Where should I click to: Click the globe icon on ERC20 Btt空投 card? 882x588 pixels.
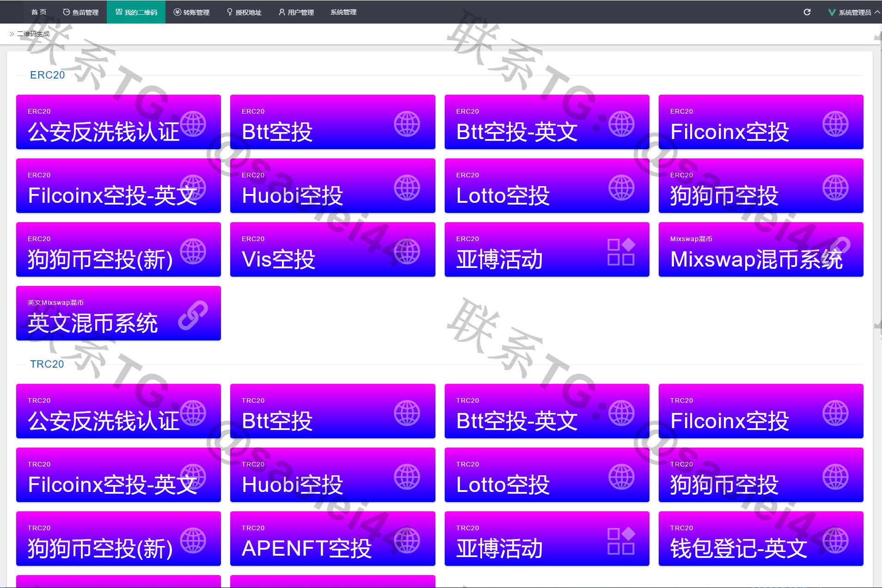(407, 124)
